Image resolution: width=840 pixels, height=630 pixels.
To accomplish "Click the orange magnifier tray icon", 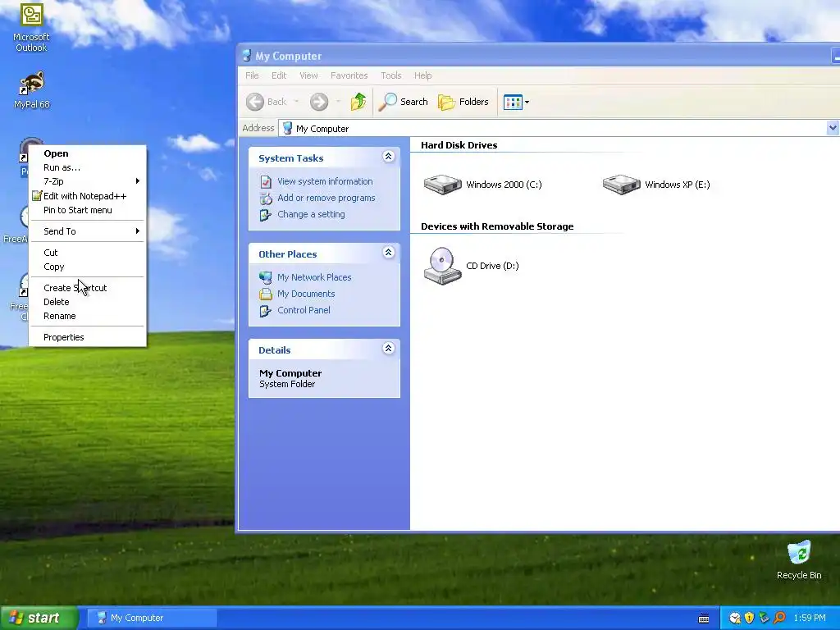I will 779,619.
